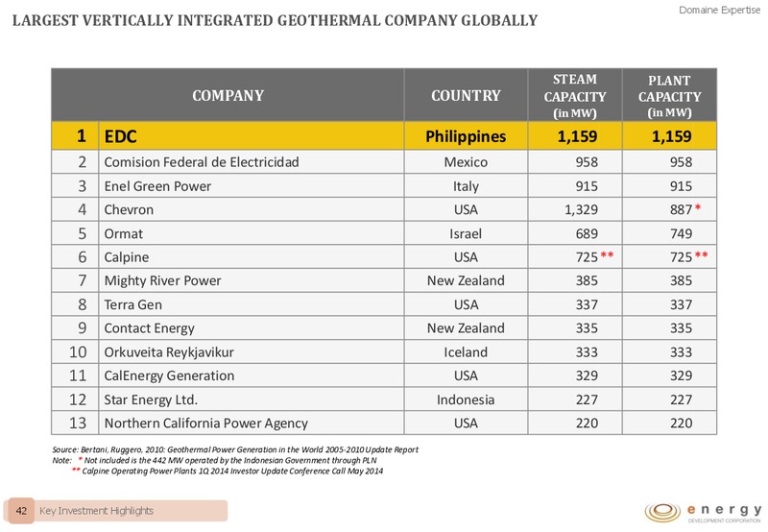Select the Terra Gen company cell
The height and width of the screenshot is (532, 768).
tap(252, 304)
